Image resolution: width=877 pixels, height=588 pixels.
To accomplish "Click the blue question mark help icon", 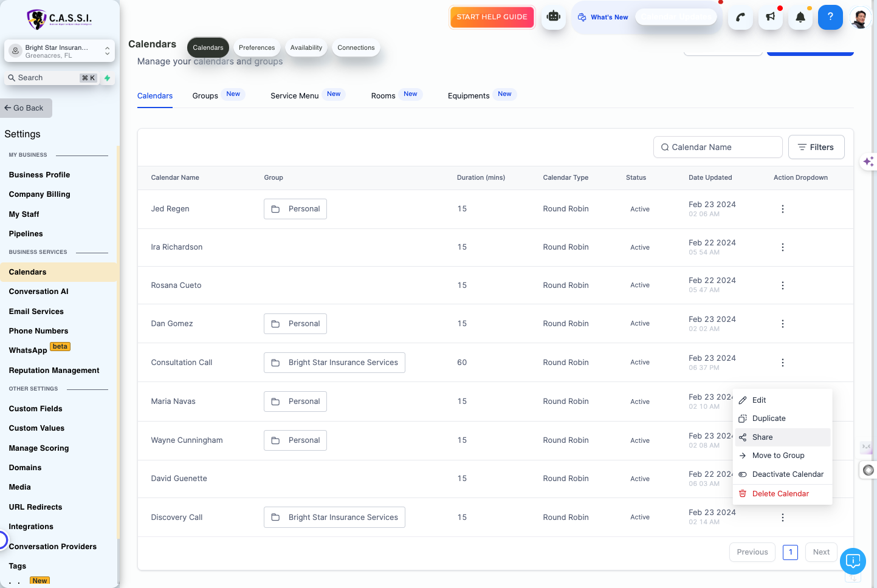I will (x=830, y=17).
